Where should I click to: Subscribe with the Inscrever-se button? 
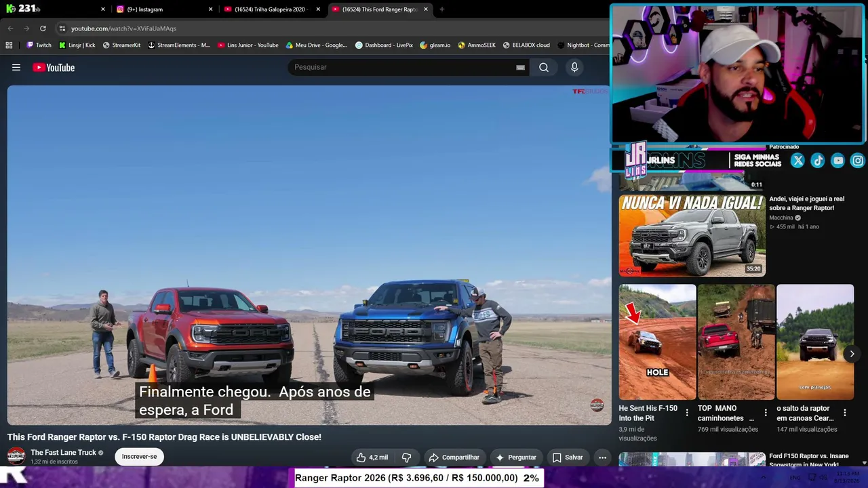(x=139, y=457)
